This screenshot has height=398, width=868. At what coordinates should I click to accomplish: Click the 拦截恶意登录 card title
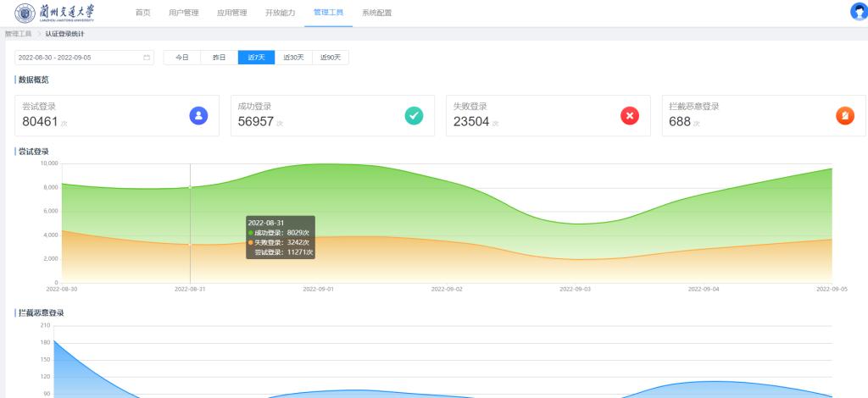[694, 107]
